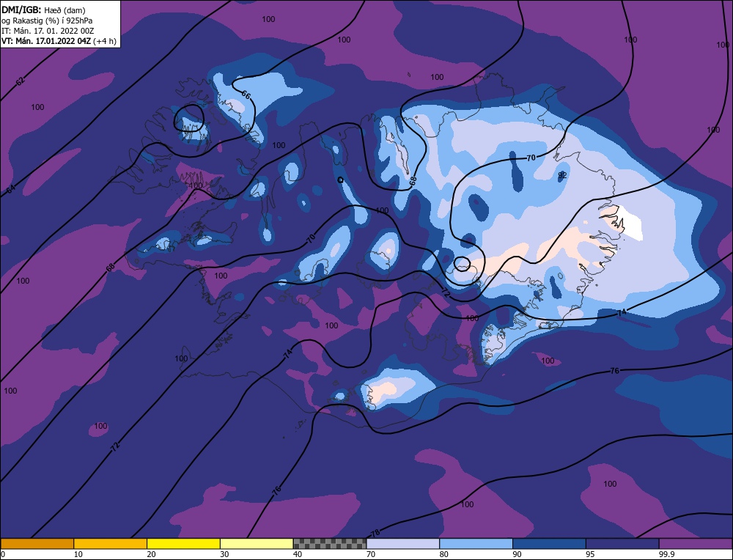Click the 10–20 orange legend swatch
Screen dimensions: 733x560
tap(111, 543)
